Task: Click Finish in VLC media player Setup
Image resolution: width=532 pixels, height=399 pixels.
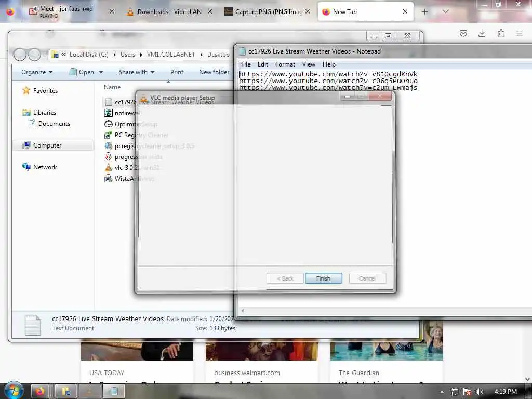Action: click(323, 278)
